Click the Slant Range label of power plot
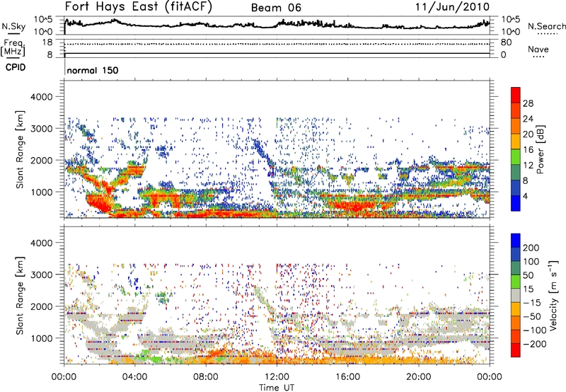Viewport: 566px width, 392px height. [x=20, y=149]
